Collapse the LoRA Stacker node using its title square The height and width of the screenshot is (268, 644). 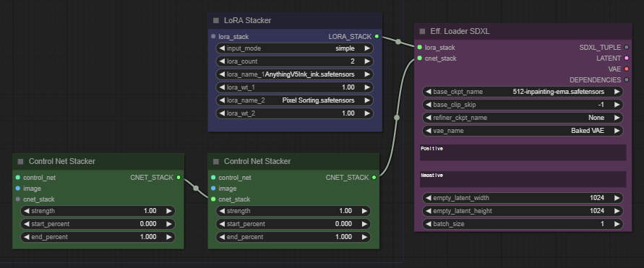[x=216, y=20]
